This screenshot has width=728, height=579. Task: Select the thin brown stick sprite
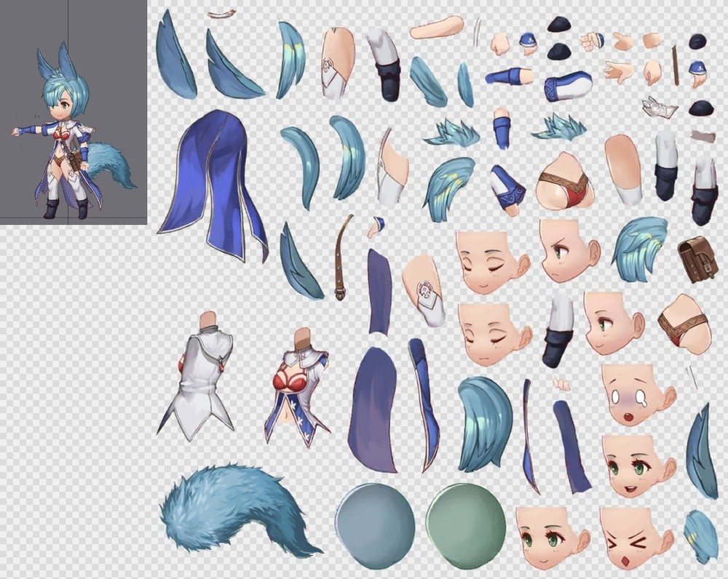click(675, 65)
